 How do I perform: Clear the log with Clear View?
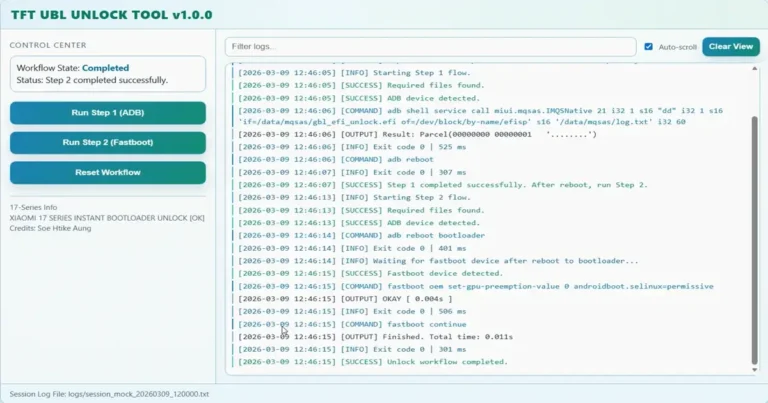coord(730,47)
